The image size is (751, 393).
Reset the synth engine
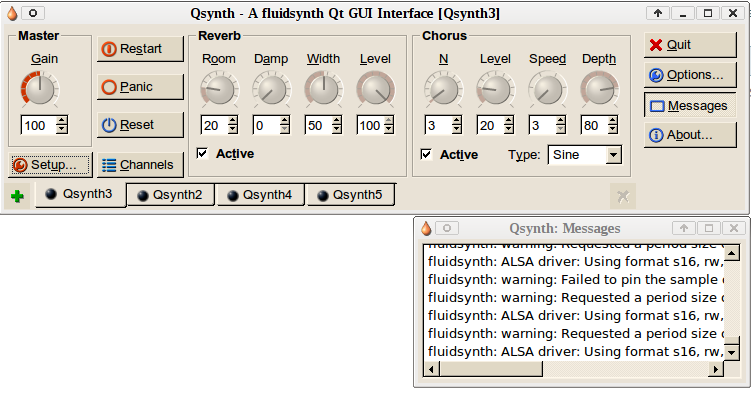coord(140,125)
